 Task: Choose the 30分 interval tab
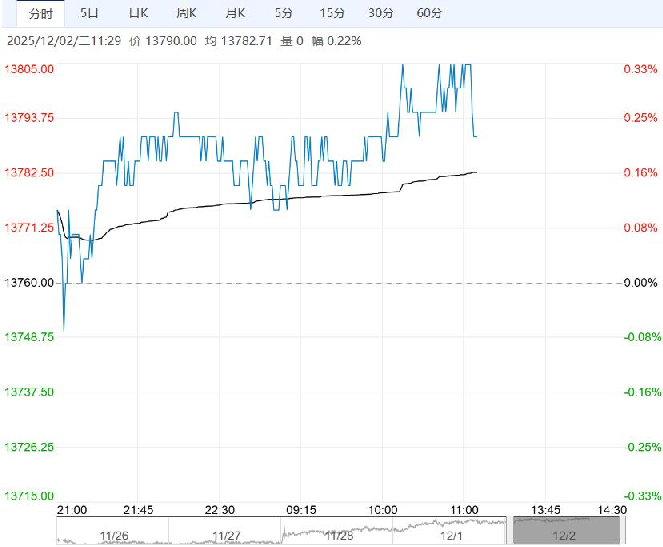380,13
